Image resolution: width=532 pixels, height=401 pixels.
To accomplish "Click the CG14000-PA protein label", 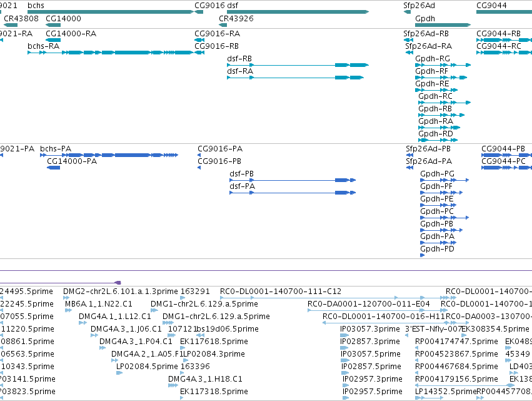I will 72,161.
